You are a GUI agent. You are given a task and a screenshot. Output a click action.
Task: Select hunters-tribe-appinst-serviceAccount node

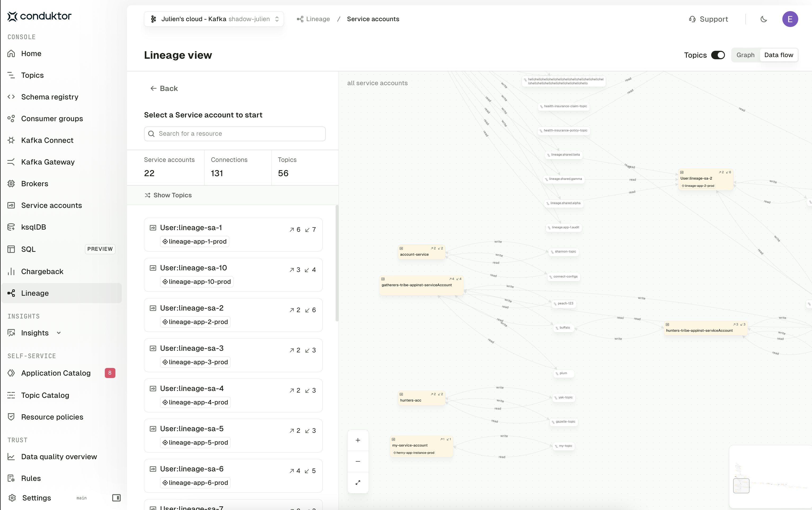(706, 328)
